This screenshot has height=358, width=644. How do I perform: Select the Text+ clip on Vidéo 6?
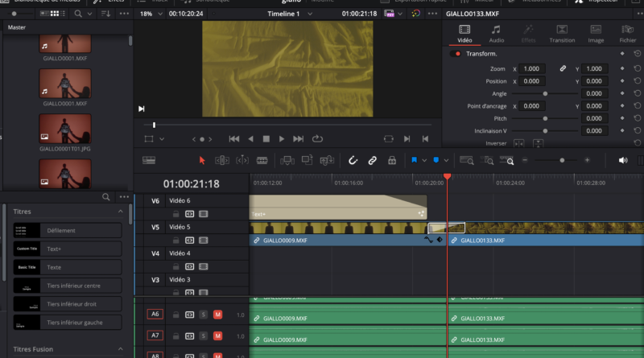click(x=338, y=208)
